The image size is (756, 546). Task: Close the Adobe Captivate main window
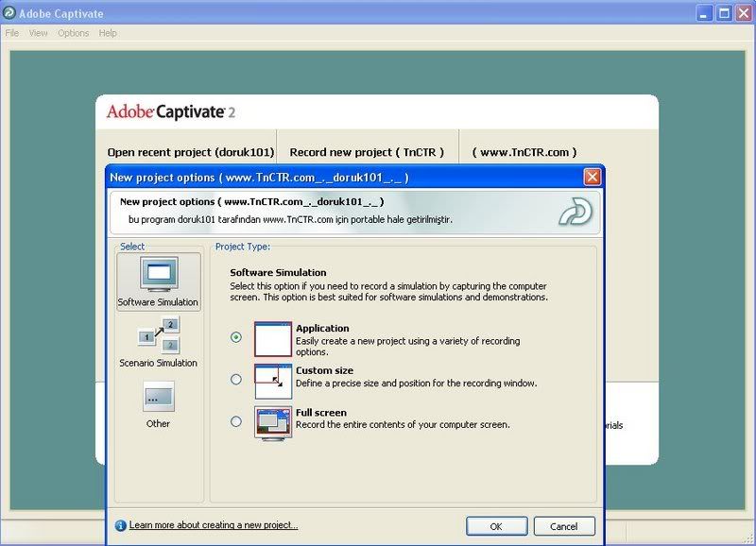tap(744, 13)
